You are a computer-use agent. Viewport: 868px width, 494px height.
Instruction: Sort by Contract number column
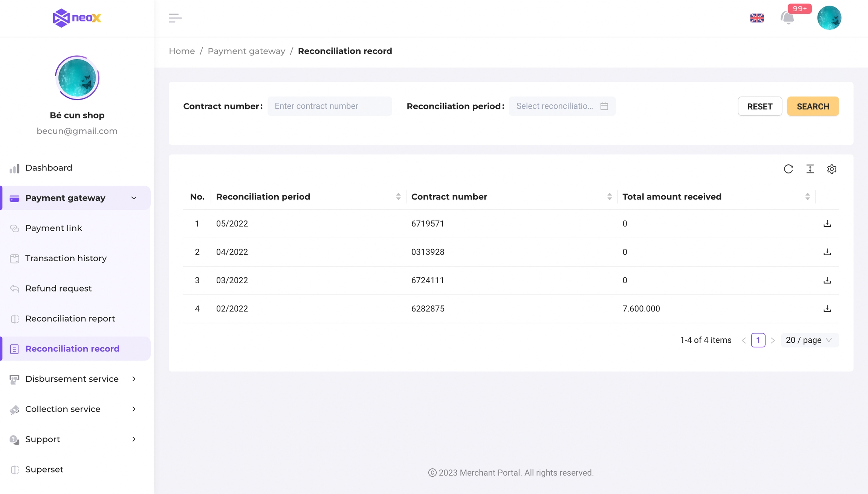[609, 196]
